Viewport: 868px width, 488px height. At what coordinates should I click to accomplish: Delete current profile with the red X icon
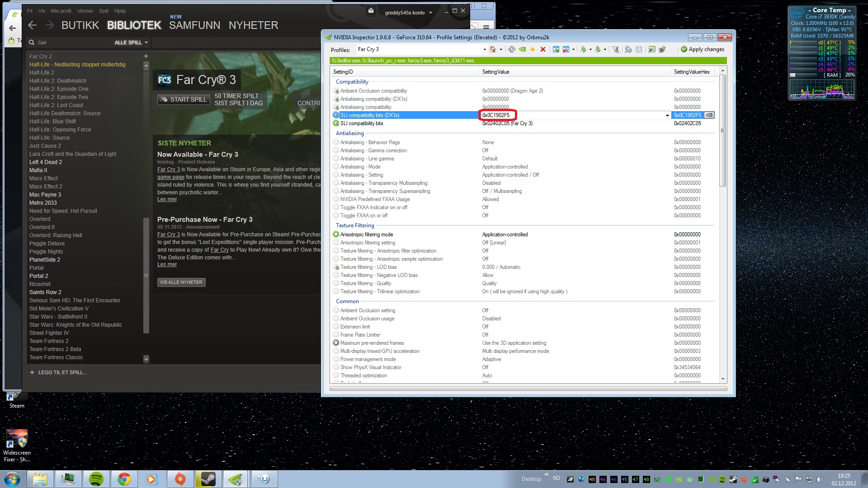[x=543, y=49]
